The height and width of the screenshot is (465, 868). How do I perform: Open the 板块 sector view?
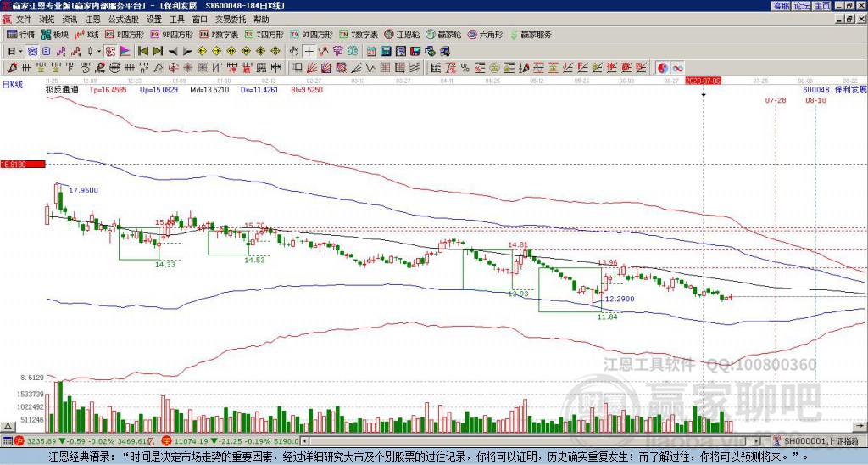coord(54,34)
